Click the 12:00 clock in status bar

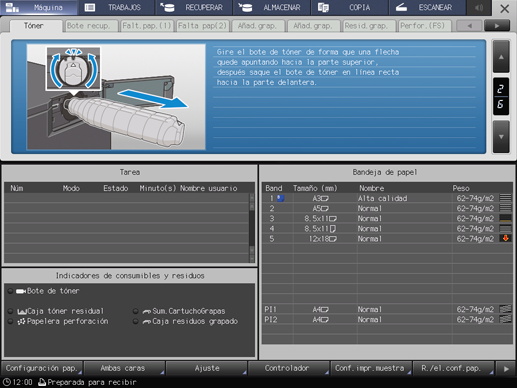[18, 382]
